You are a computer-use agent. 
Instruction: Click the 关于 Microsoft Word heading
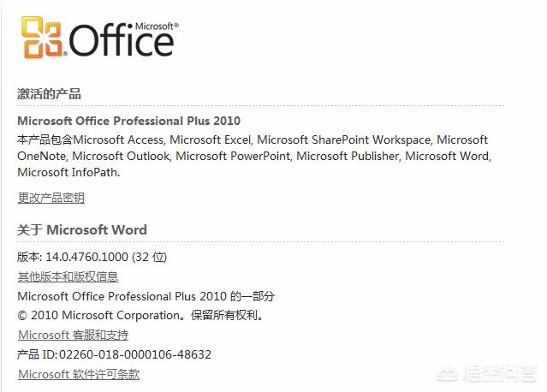pyautogui.click(x=82, y=229)
